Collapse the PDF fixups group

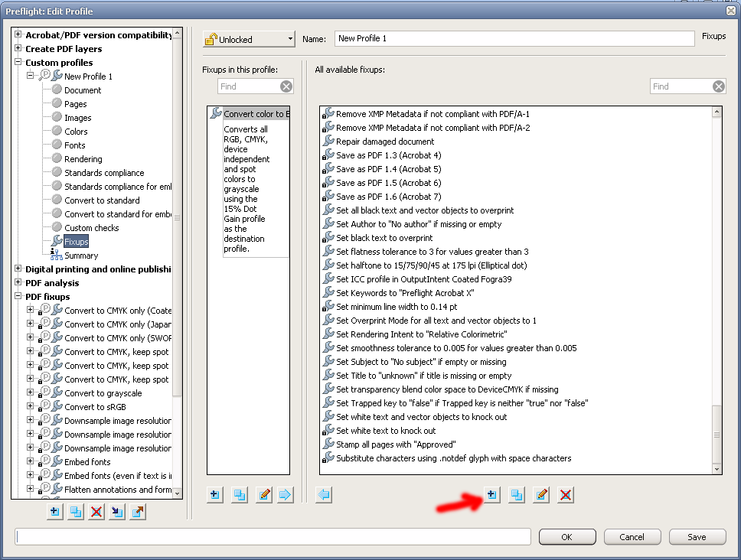(x=18, y=296)
